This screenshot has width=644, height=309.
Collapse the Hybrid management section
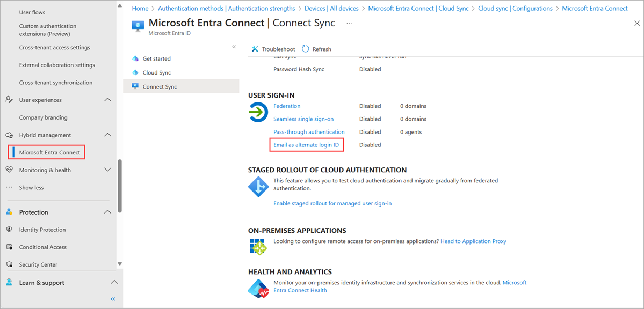tap(107, 135)
